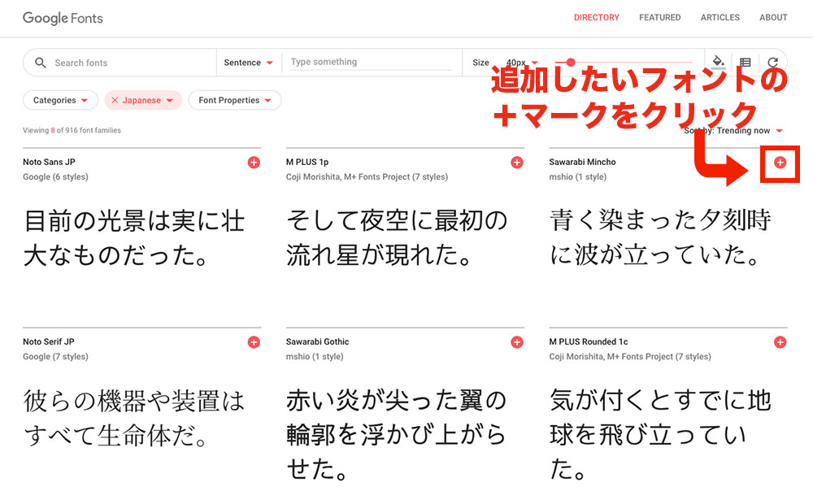Switch to list view of fonts
This screenshot has width=813, height=504.
[x=745, y=62]
